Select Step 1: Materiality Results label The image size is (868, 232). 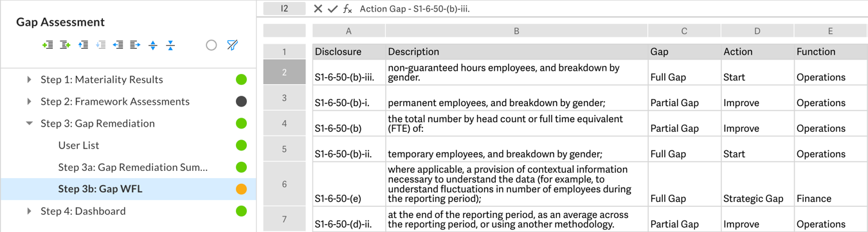102,80
